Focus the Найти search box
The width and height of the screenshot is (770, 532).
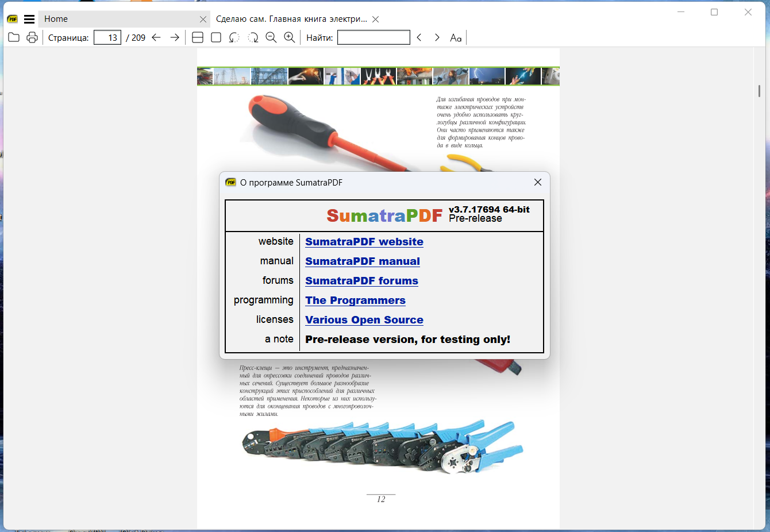[x=374, y=38]
